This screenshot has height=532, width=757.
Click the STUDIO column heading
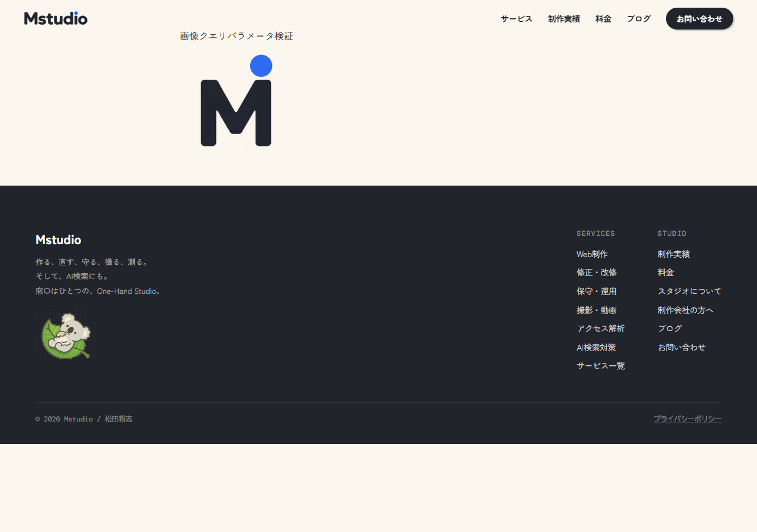coord(672,233)
